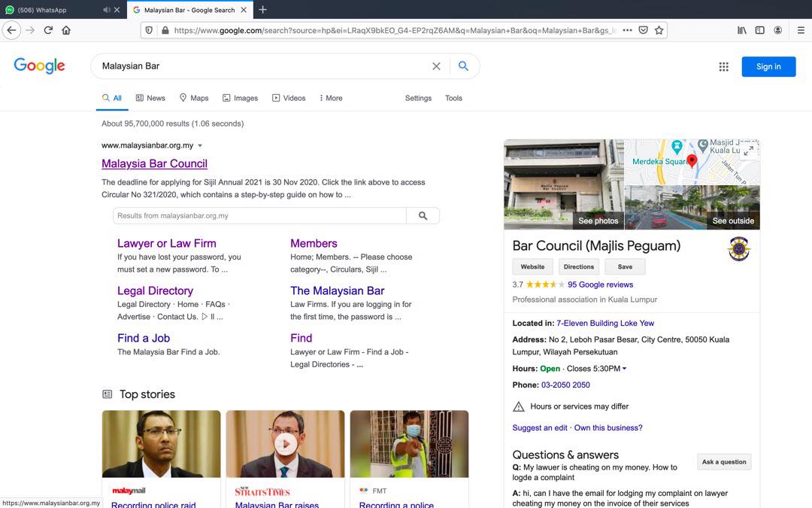Open search Settings
The height and width of the screenshot is (508, 812).
point(418,98)
